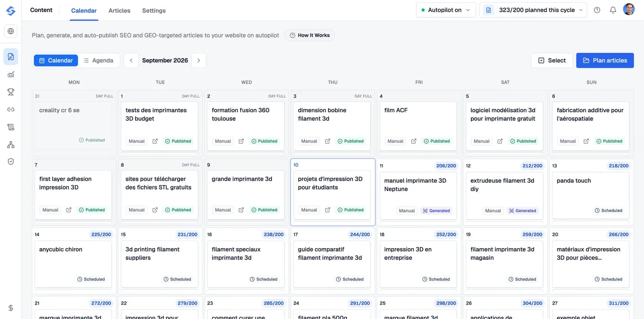Viewport: 644px width, 319px height.
Task: Open the guide comparatif filament imprimante 3d article
Action: [x=332, y=264]
